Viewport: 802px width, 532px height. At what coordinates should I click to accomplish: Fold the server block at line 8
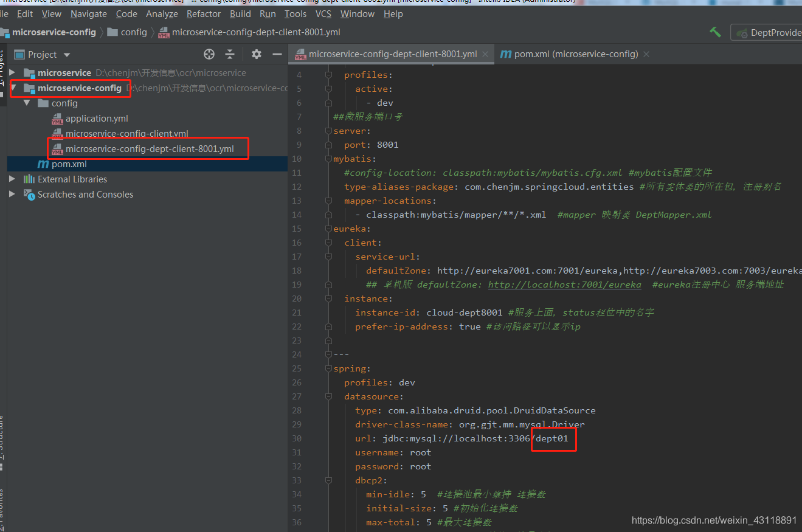pyautogui.click(x=329, y=131)
